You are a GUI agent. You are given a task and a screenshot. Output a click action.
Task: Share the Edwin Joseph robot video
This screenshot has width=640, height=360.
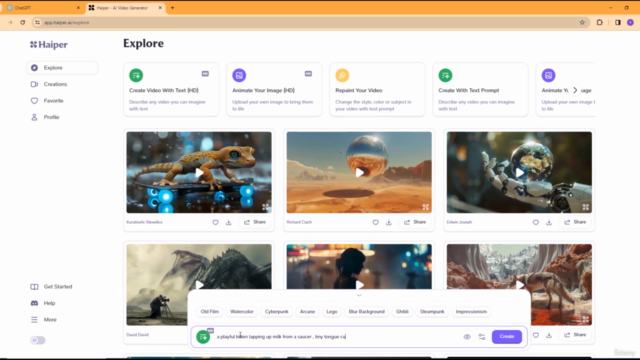point(576,222)
